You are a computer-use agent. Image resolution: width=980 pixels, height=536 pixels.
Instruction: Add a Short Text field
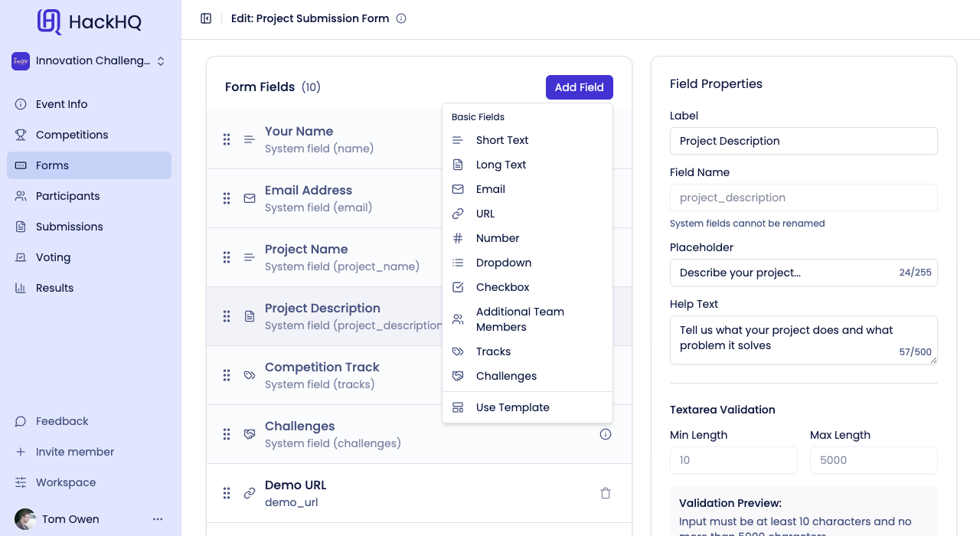[501, 140]
